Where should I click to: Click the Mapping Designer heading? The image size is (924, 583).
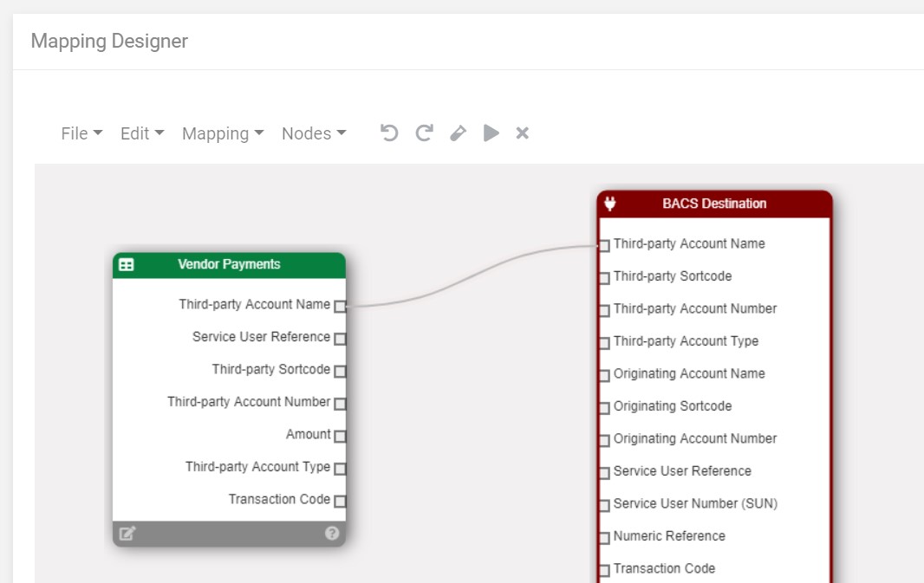(x=109, y=42)
